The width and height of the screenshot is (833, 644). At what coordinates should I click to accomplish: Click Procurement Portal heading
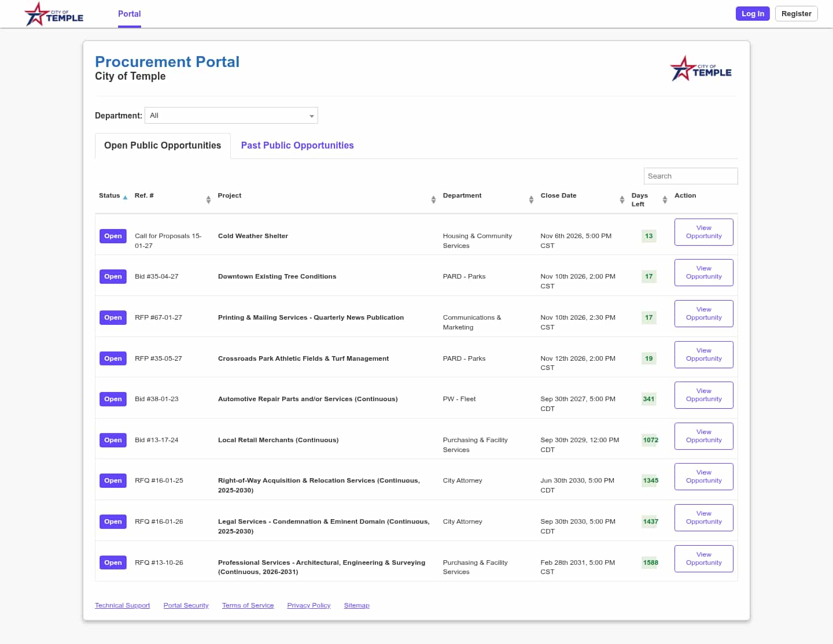[x=167, y=62]
